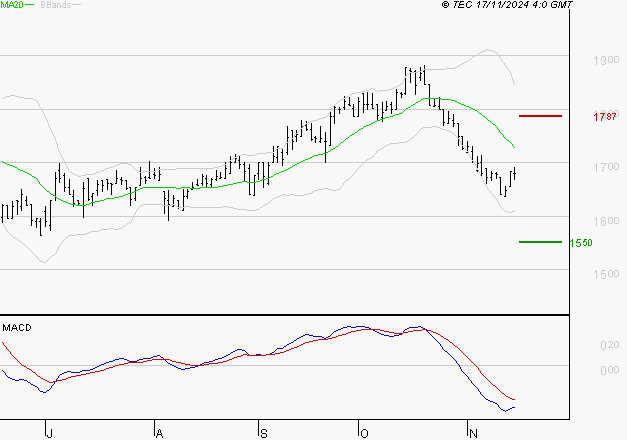
Task: Click the MACD panel title
Action: [17, 328]
